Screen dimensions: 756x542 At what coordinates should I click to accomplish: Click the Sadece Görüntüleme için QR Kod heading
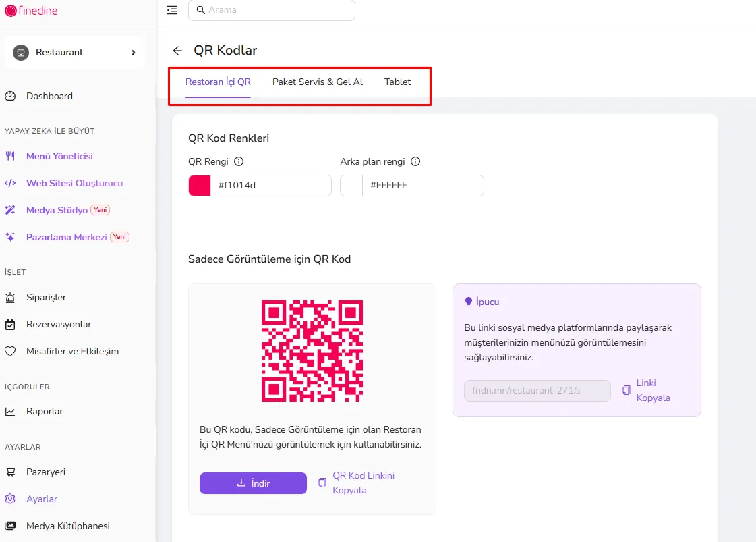point(270,259)
